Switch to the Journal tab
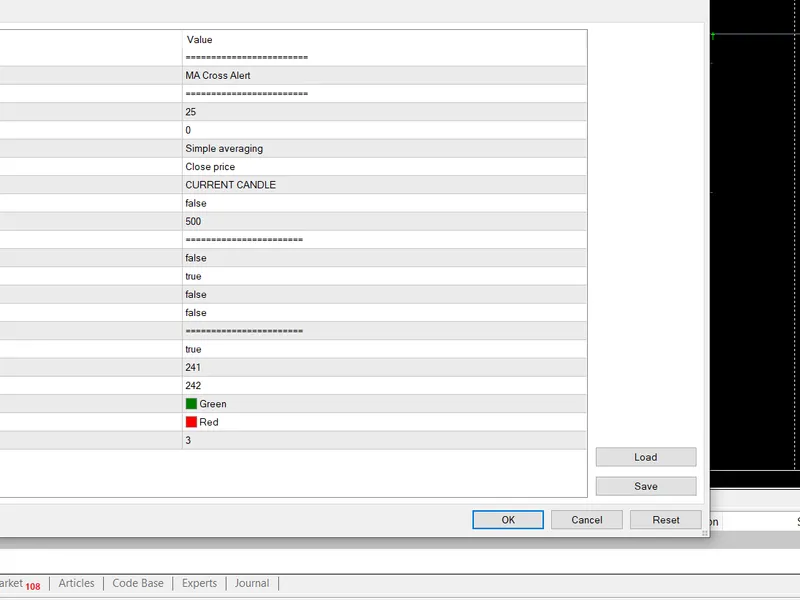The width and height of the screenshot is (800, 600). (x=252, y=583)
